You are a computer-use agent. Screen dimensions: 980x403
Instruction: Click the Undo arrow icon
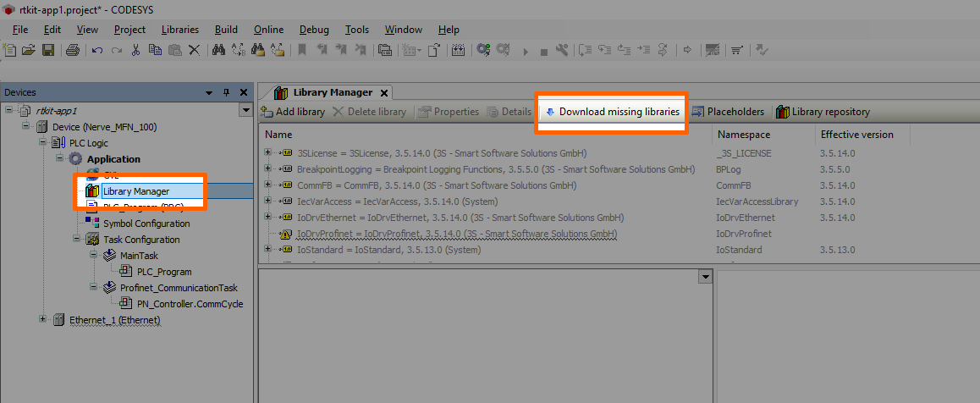96,50
